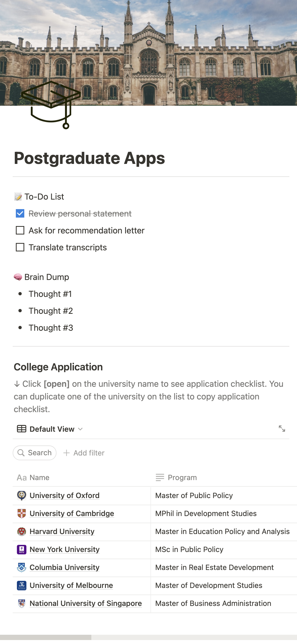Click the University of Melbourne logo icon
Image resolution: width=297 pixels, height=644 pixels.
22,585
